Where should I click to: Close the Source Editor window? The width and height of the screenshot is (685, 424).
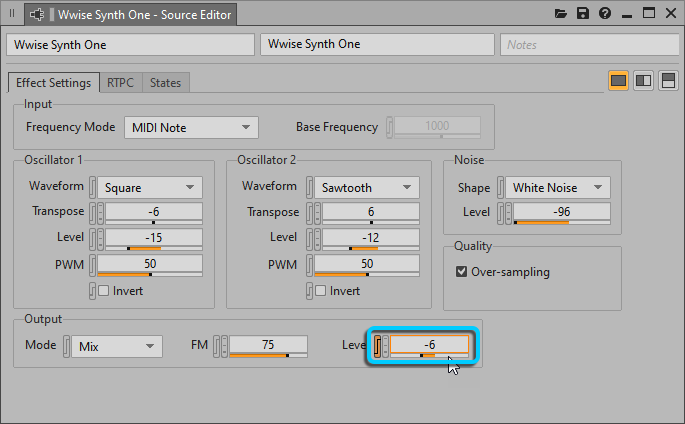click(x=671, y=14)
